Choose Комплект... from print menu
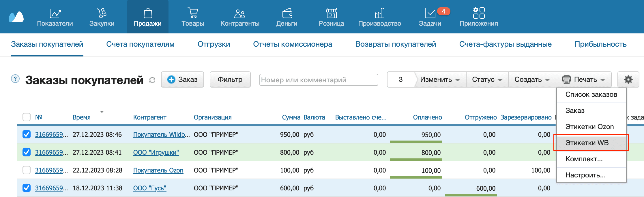The width and height of the screenshot is (644, 197). [x=591, y=159]
